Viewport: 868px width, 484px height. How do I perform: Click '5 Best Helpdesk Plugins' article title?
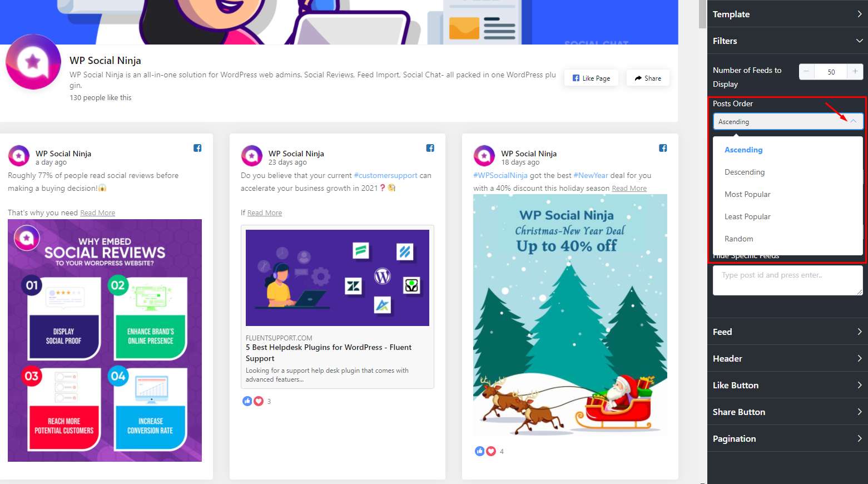point(329,353)
